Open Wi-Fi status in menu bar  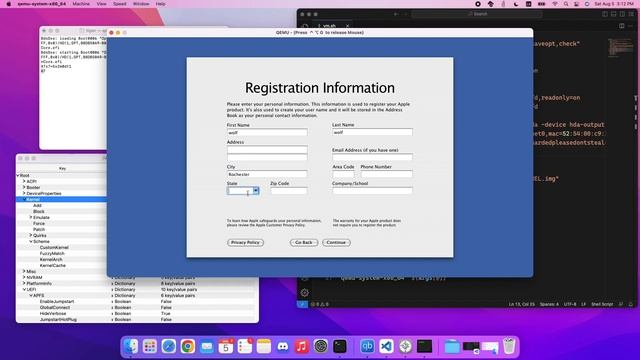[555, 4]
